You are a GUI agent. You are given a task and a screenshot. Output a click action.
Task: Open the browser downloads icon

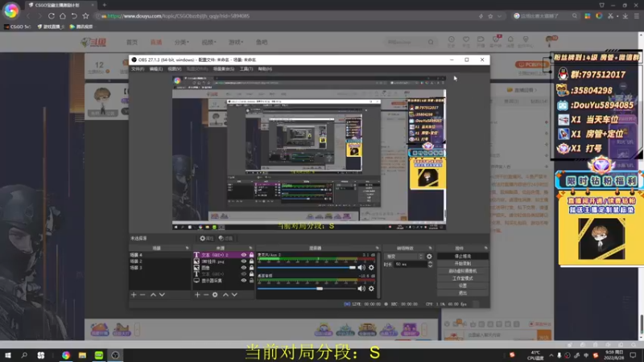(x=625, y=16)
